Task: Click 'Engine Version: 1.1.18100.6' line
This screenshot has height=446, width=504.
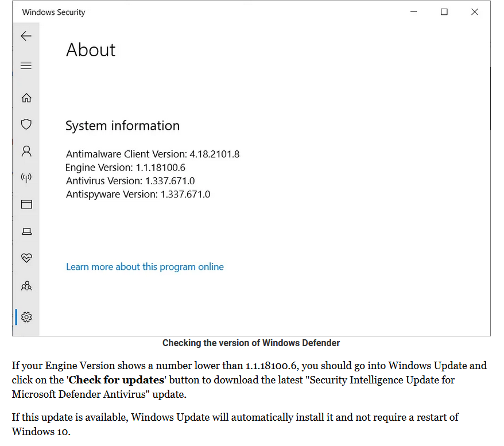Action: click(x=125, y=168)
